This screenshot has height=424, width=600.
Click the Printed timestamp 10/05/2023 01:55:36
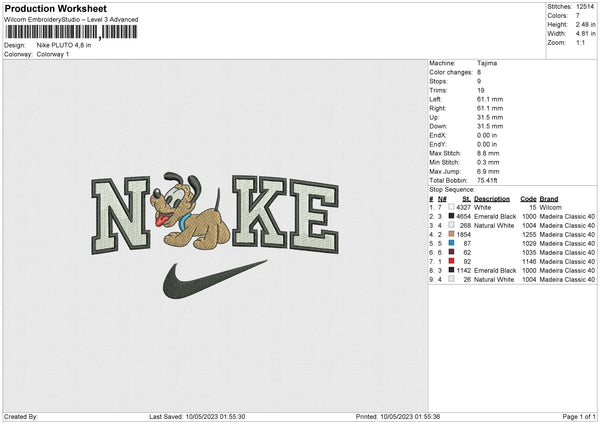pyautogui.click(x=410, y=417)
